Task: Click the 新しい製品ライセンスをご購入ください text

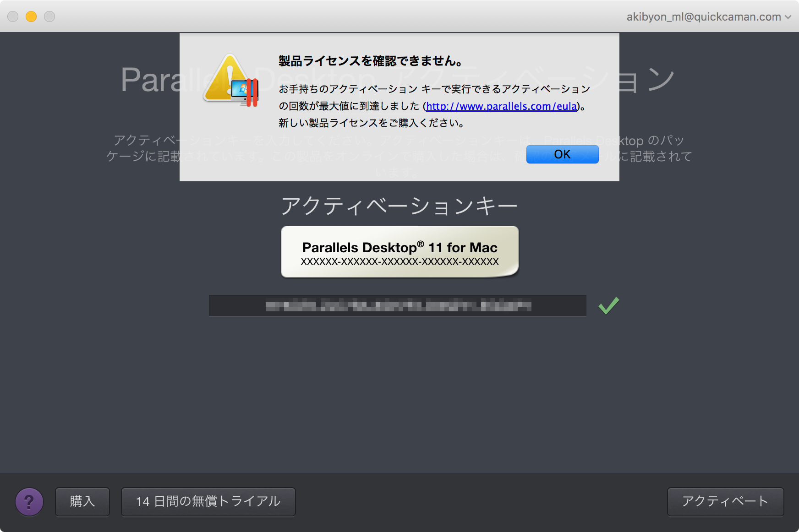Action: (372, 123)
